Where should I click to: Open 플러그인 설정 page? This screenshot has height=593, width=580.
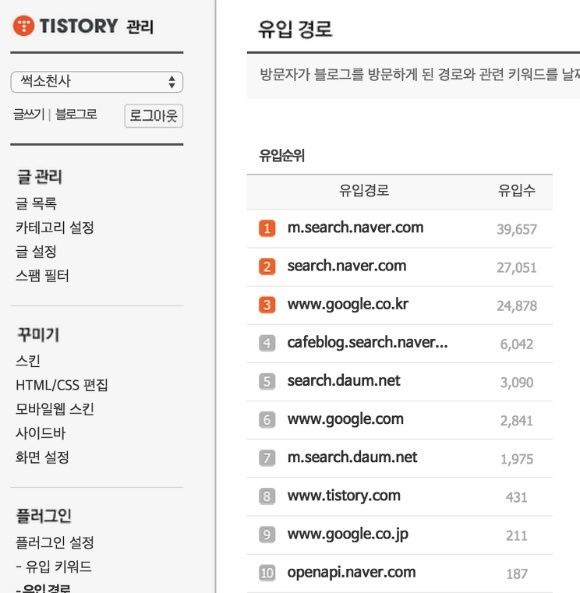point(55,543)
